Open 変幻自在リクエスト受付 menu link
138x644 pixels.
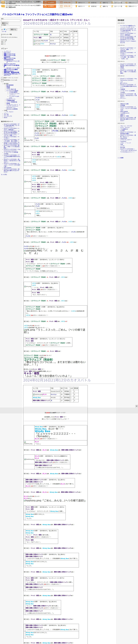point(13,68)
